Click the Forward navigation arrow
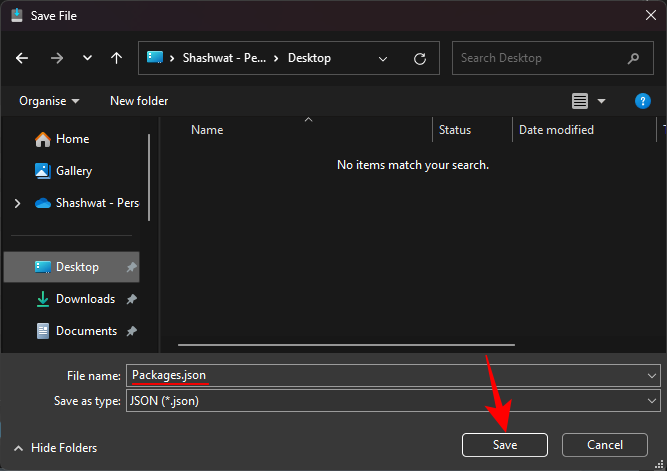The height and width of the screenshot is (471, 667). 56,59
